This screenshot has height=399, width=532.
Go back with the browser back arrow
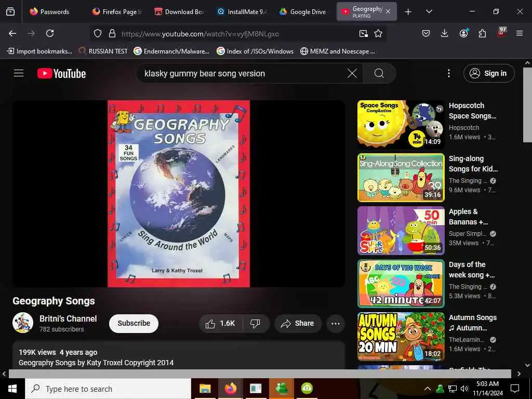[x=12, y=33]
